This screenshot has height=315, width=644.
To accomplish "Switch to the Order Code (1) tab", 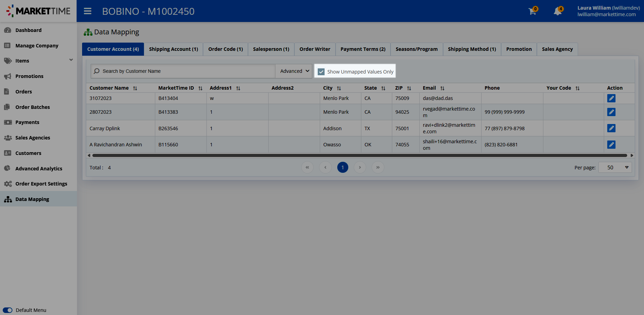I will pyautogui.click(x=226, y=49).
